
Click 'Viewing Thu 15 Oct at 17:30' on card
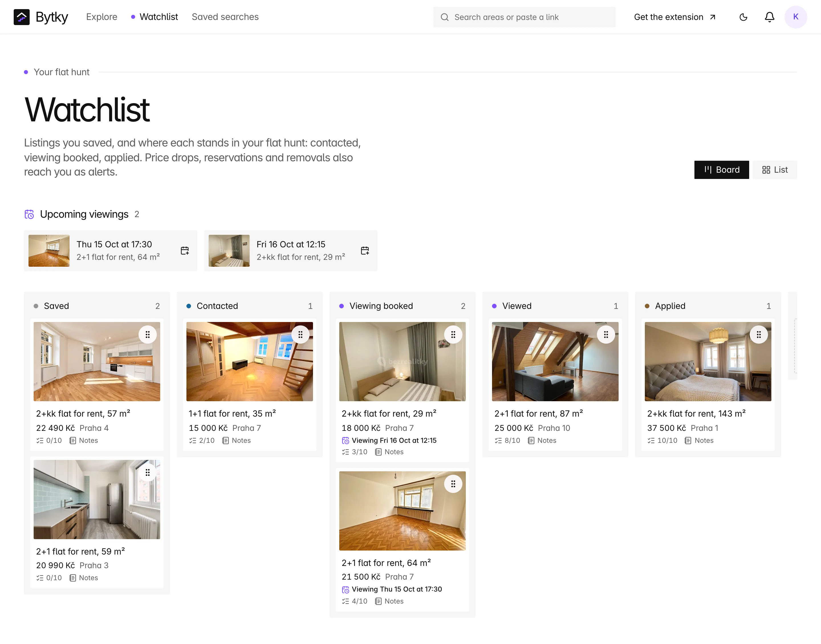(392, 589)
